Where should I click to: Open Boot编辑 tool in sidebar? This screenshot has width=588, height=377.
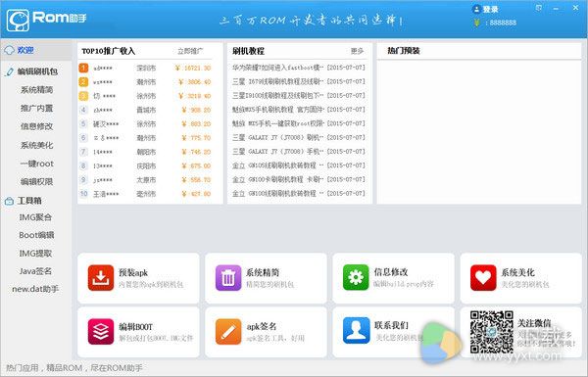[36, 235]
